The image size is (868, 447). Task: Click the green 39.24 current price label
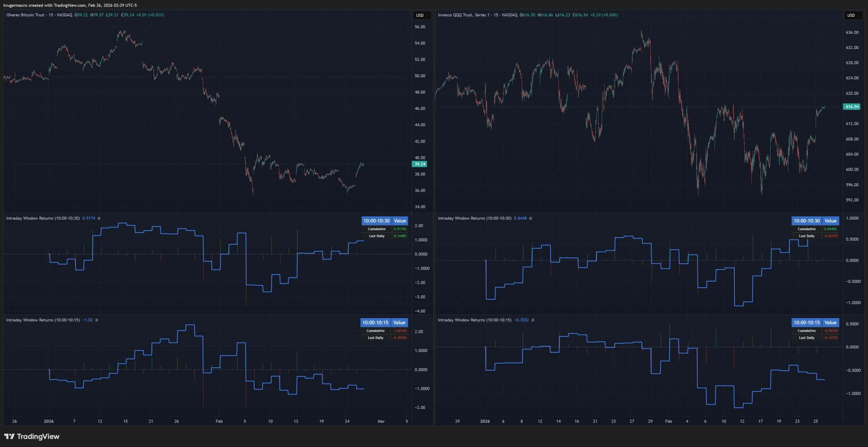coord(420,164)
